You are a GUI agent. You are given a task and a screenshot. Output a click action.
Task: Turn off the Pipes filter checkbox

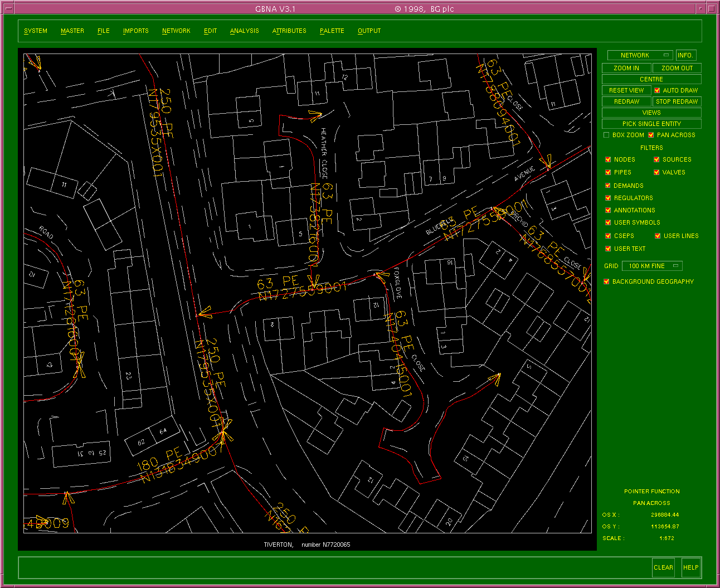(608, 172)
